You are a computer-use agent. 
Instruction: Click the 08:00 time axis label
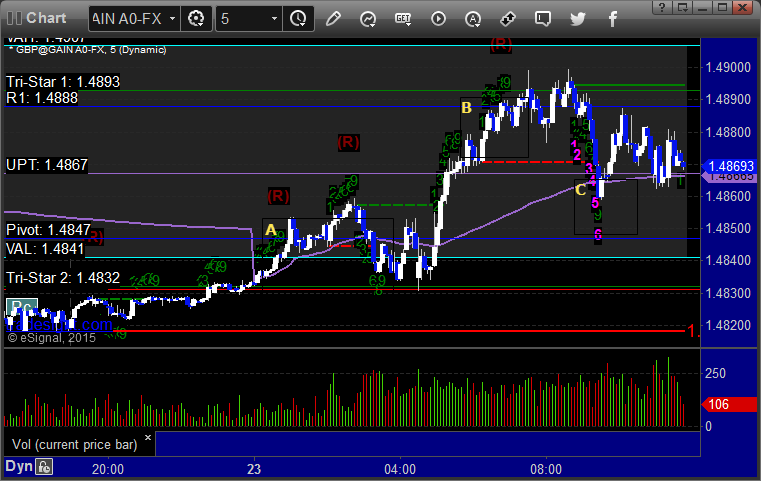546,469
